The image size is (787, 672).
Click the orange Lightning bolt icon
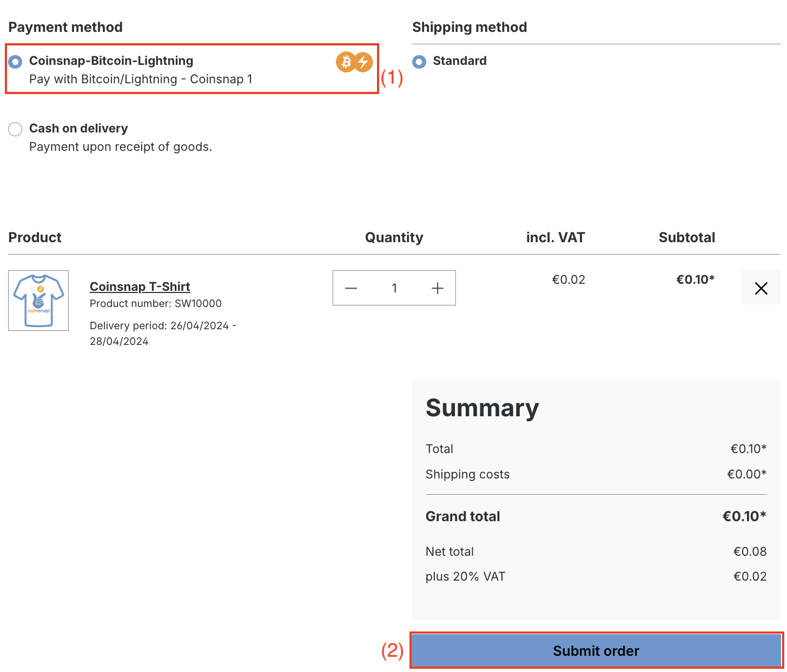363,62
